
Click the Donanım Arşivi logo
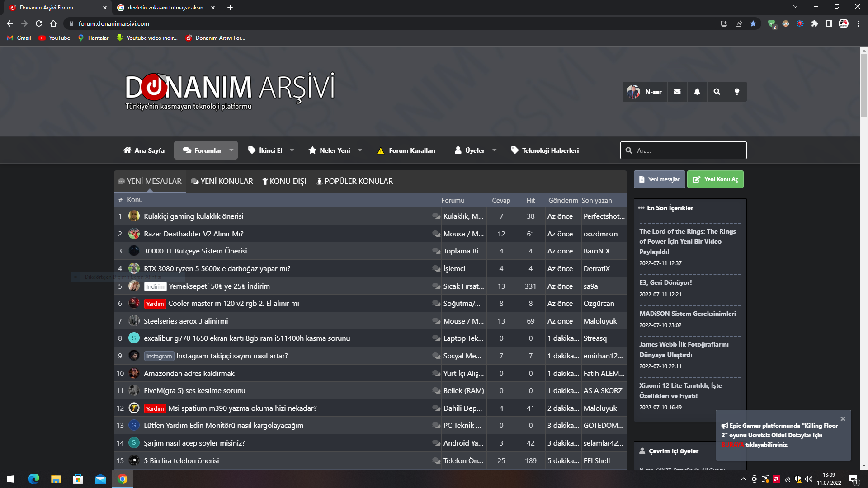click(x=230, y=91)
